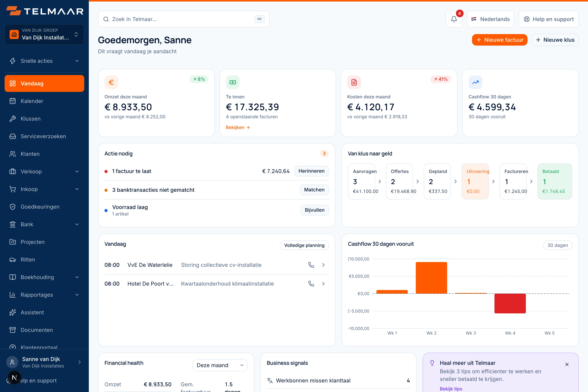Open the Deze maand period dropdown
Viewport: 588px width, 392px height.
220,365
